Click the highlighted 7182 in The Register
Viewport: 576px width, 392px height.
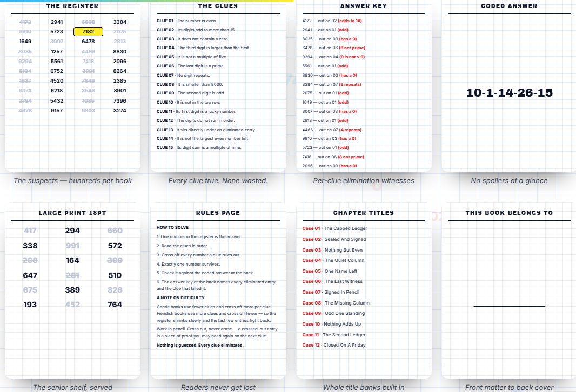coord(88,31)
